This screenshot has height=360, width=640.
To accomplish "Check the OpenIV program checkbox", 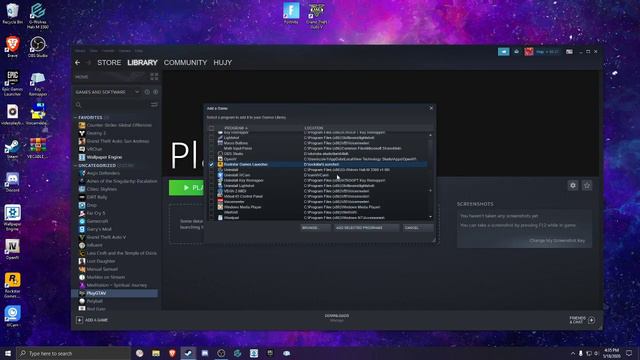I will [x=211, y=159].
